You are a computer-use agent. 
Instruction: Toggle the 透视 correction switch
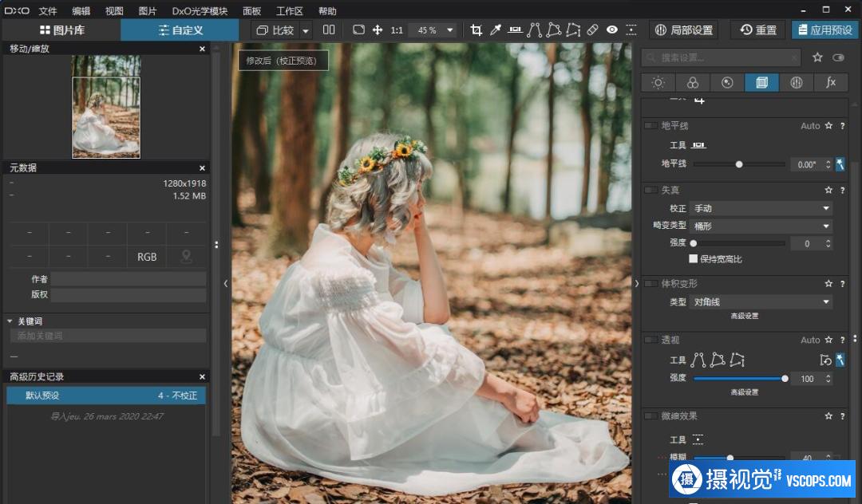click(651, 340)
